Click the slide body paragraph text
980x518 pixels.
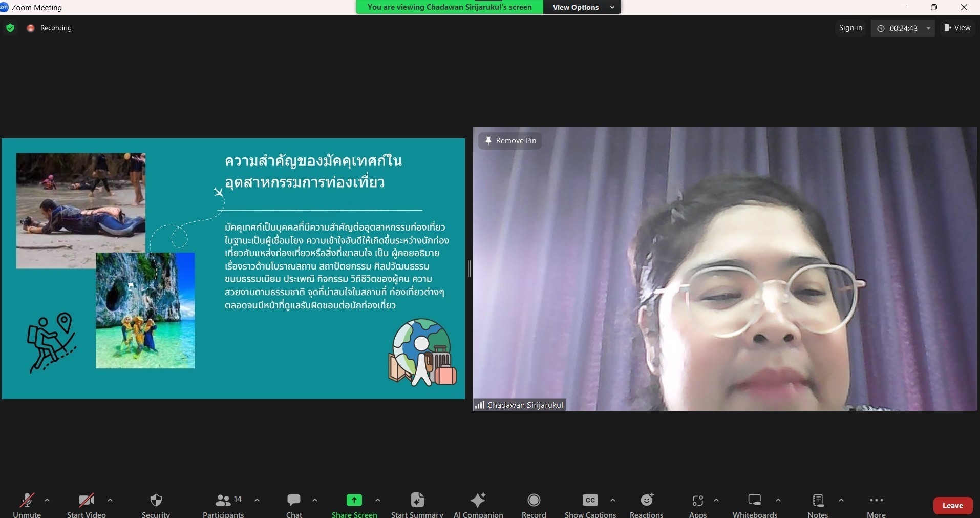pyautogui.click(x=337, y=266)
